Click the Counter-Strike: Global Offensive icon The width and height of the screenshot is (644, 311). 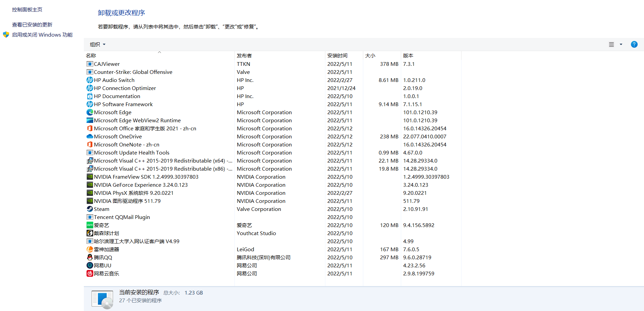point(90,72)
